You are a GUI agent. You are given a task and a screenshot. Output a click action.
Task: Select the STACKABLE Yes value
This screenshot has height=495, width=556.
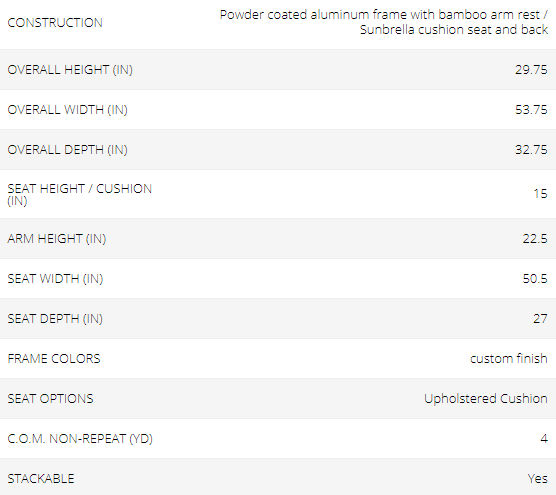[x=538, y=479]
